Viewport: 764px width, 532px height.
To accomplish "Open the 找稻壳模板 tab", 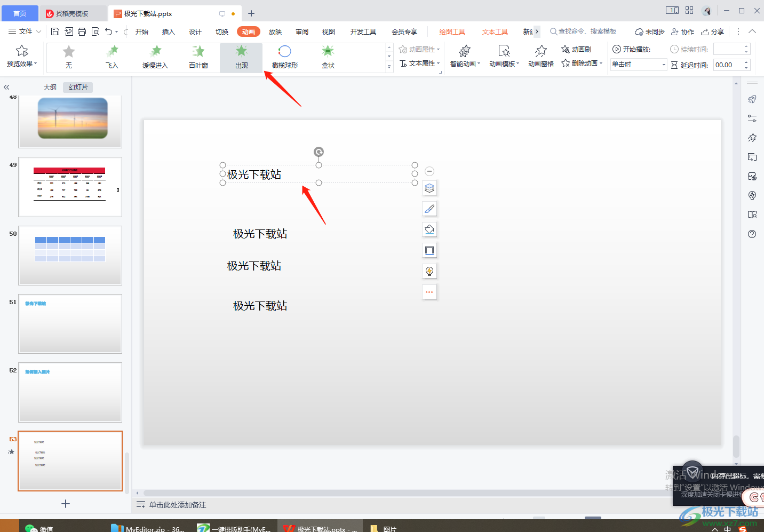I will (73, 13).
